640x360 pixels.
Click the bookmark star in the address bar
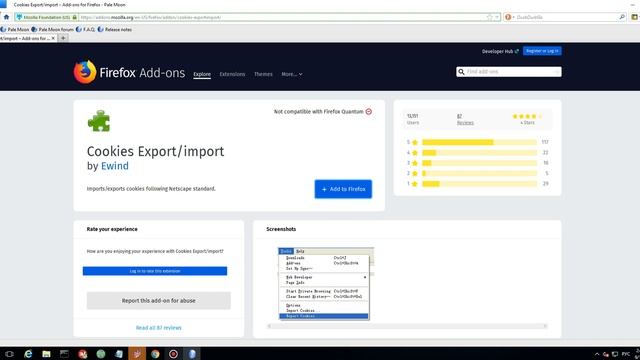pyautogui.click(x=490, y=17)
